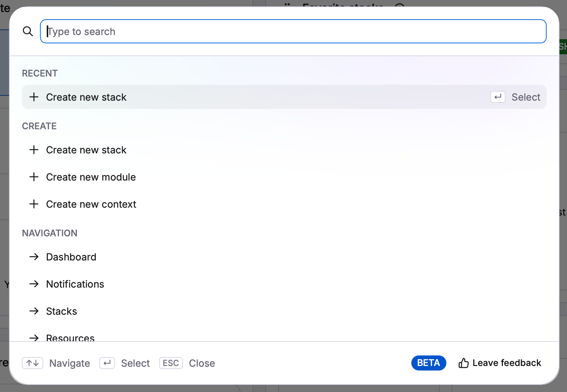This screenshot has height=392, width=567.
Task: Choose Create new stack in Create section
Action: point(86,150)
